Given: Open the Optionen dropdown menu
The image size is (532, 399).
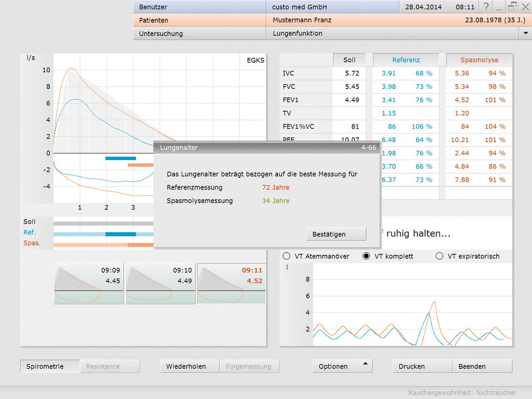Looking at the screenshot, I should [x=342, y=366].
